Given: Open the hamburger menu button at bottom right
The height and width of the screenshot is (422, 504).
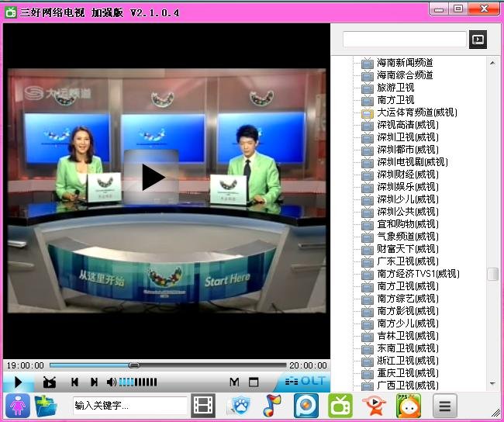Looking at the screenshot, I should [444, 405].
